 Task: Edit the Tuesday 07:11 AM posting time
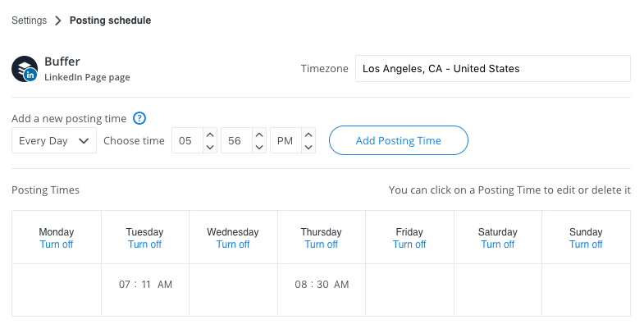point(145,284)
